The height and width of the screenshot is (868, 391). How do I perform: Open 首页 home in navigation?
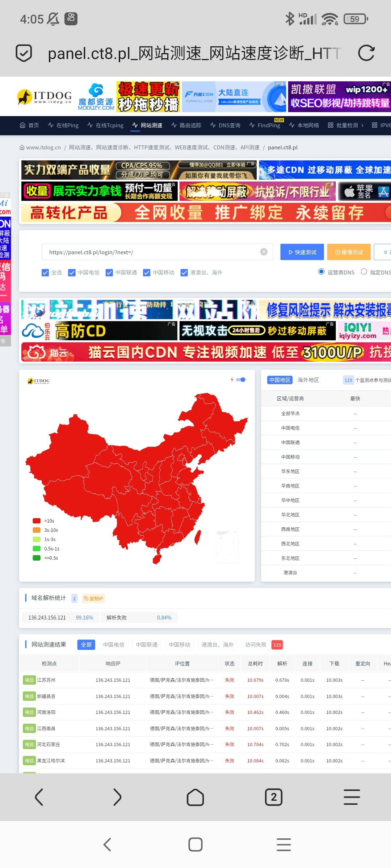pos(29,125)
